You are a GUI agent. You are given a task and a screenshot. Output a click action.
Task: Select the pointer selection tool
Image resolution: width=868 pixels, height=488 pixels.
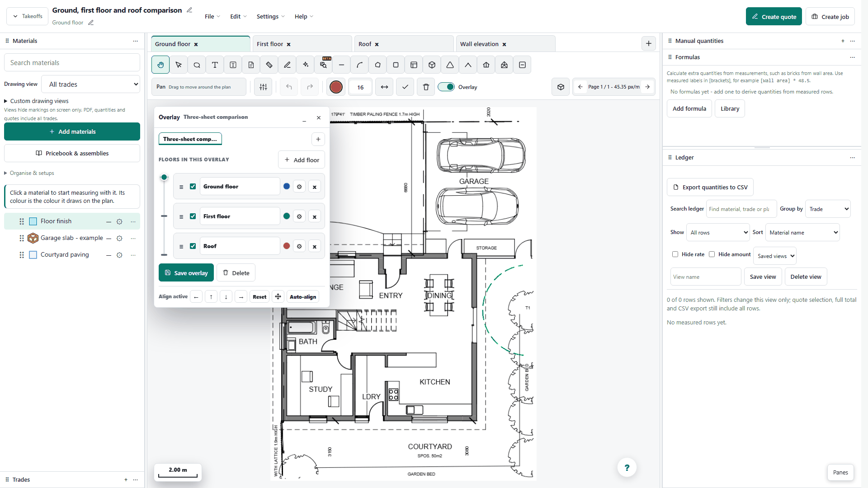pyautogui.click(x=179, y=65)
